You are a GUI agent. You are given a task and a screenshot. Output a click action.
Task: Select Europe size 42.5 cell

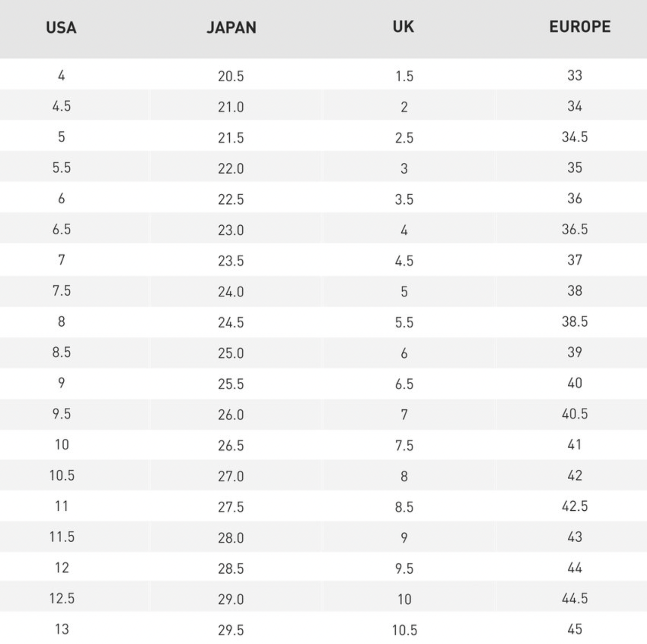pos(575,506)
